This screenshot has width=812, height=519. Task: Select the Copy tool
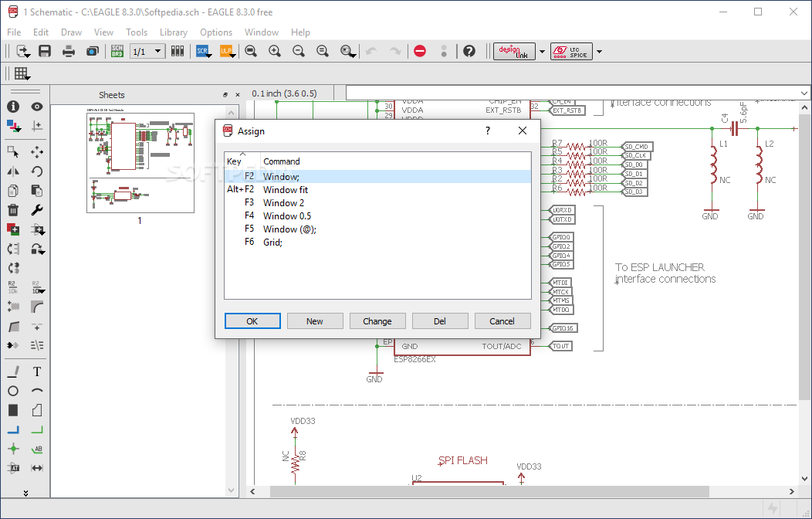tap(13, 191)
